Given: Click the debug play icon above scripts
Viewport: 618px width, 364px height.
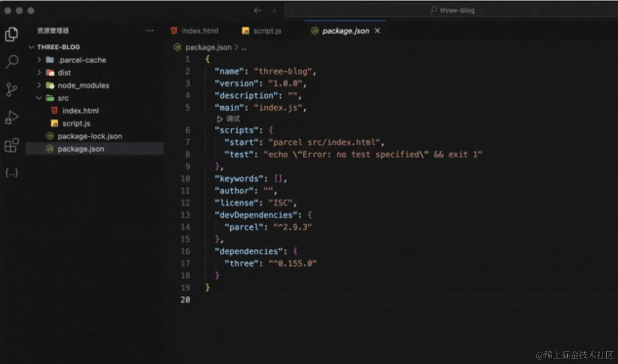Looking at the screenshot, I should (x=220, y=119).
